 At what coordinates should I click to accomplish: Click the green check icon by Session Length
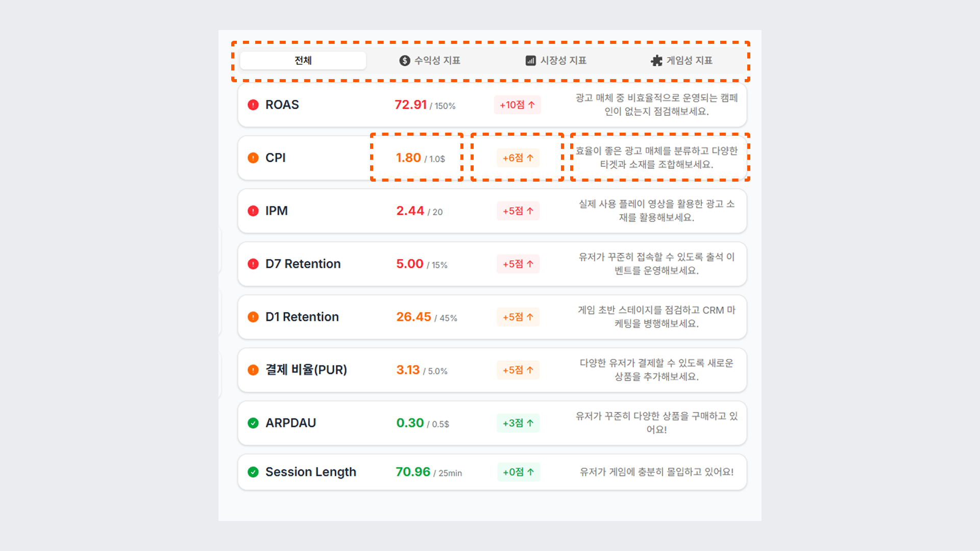(x=253, y=472)
